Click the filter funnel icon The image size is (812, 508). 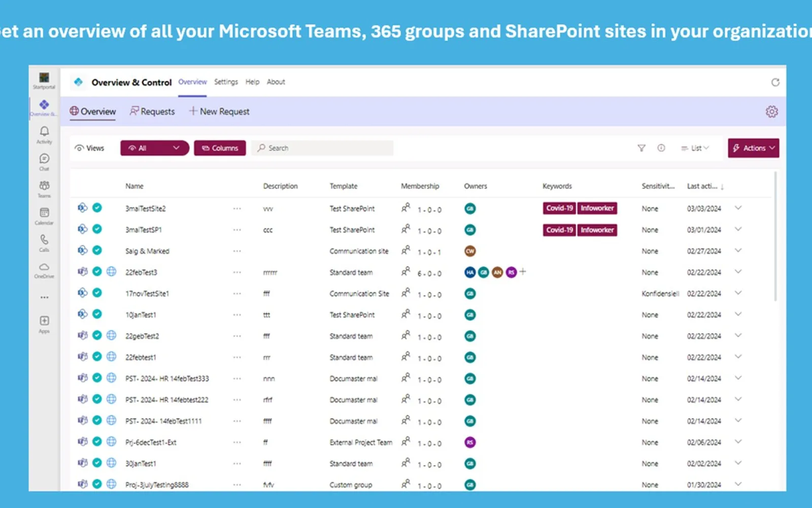pos(641,148)
